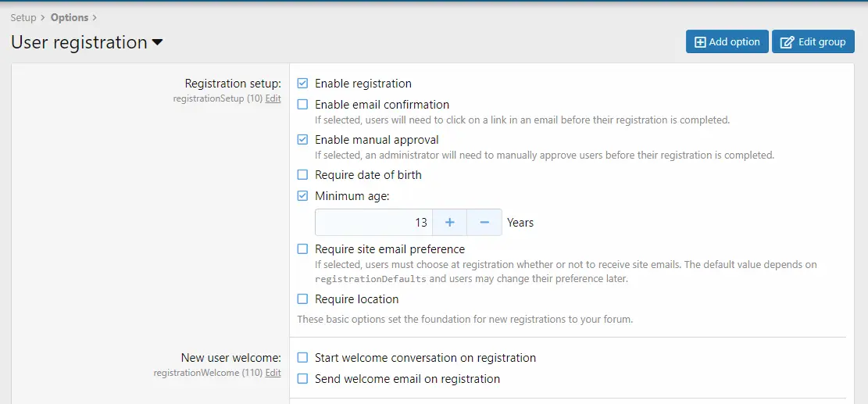This screenshot has height=404, width=868.
Task: Click the Add option plus icon
Action: coord(700,42)
